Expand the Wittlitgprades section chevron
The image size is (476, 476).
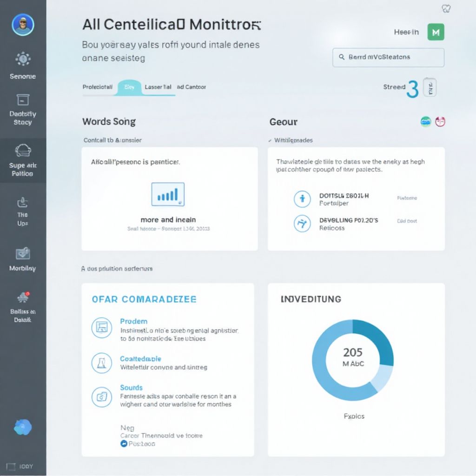pyautogui.click(x=270, y=140)
